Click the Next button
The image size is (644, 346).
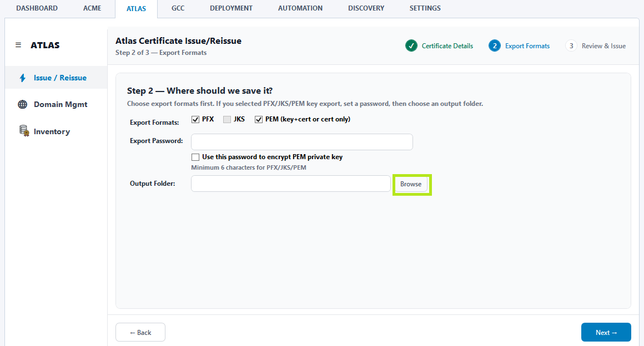(x=606, y=333)
